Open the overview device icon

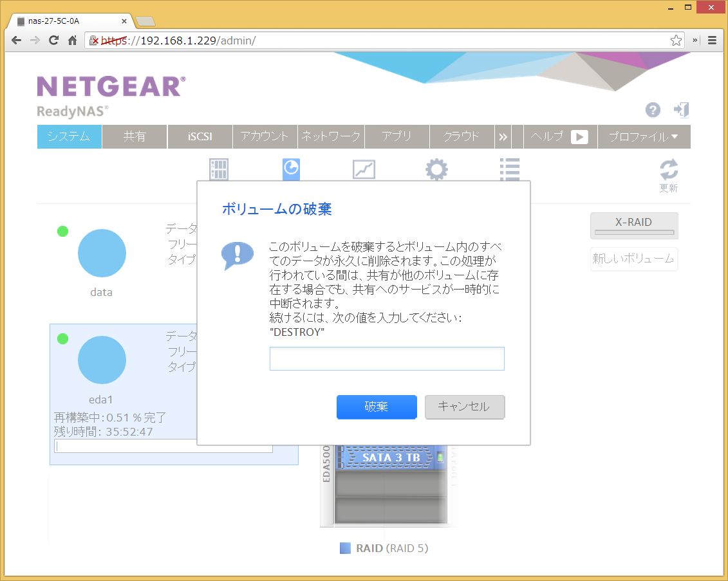[219, 170]
